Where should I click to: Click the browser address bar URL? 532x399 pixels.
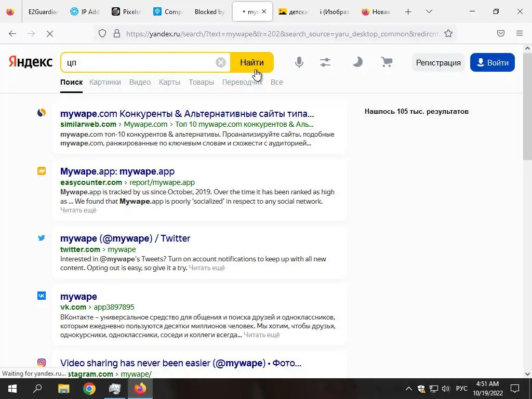[282, 34]
